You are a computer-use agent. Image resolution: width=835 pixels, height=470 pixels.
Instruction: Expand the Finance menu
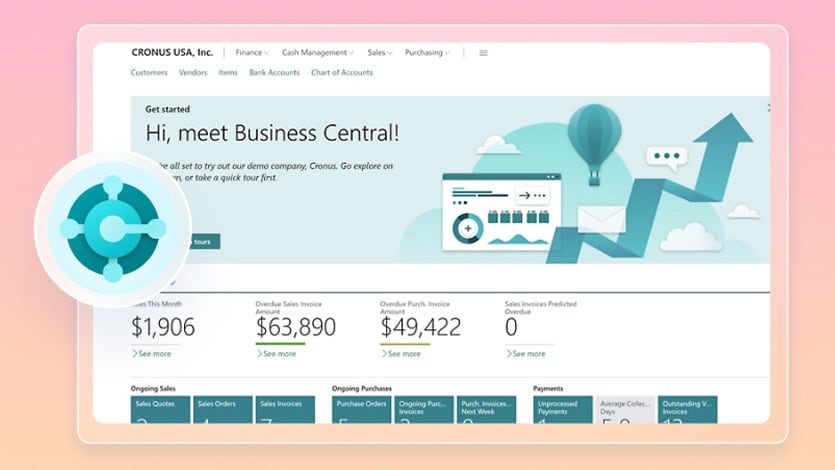[252, 53]
